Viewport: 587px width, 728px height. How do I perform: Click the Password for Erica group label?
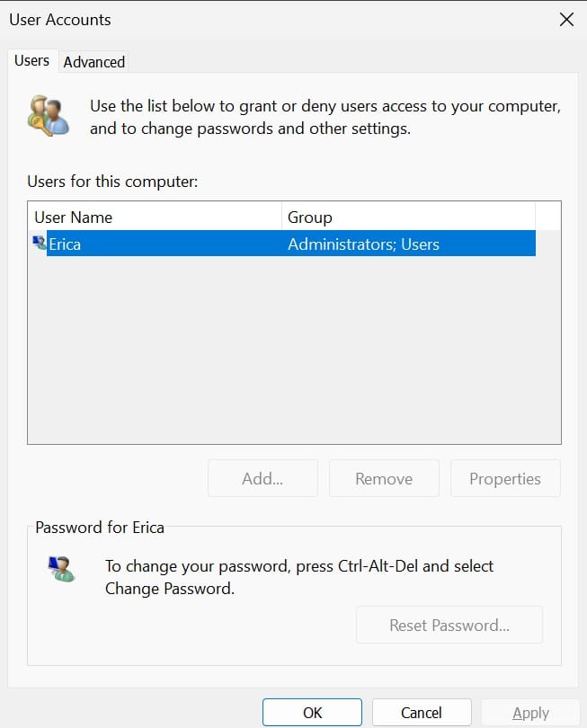[x=100, y=528]
